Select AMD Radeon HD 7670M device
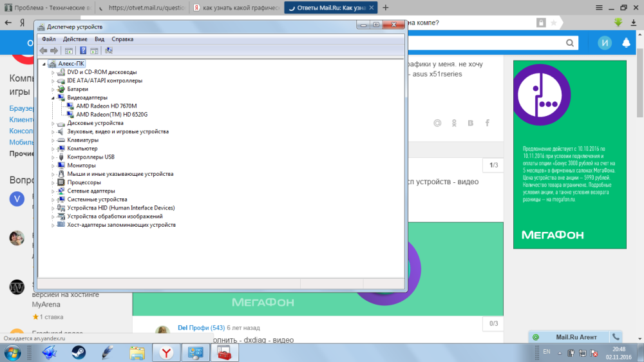Image resolution: width=644 pixels, height=362 pixels. [106, 106]
